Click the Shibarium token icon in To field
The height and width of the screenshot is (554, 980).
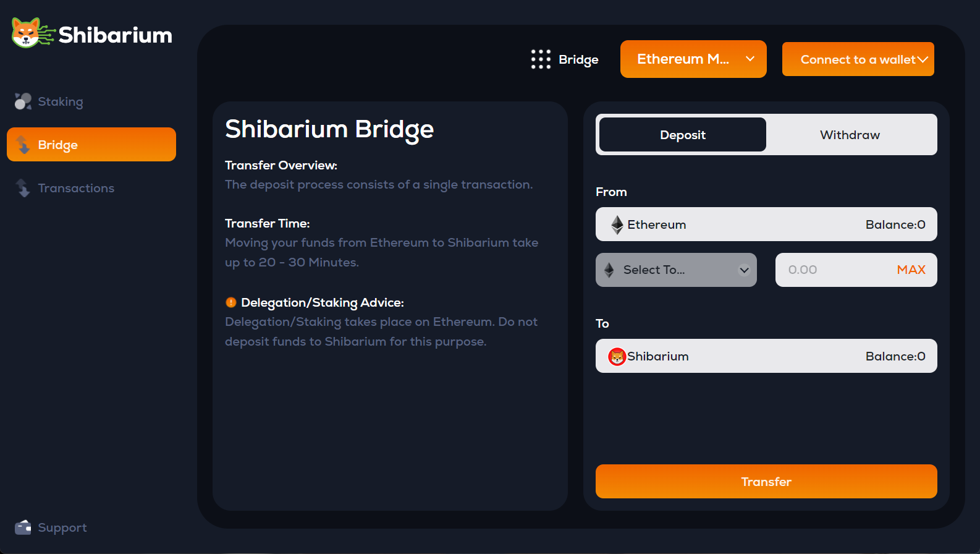[617, 356]
